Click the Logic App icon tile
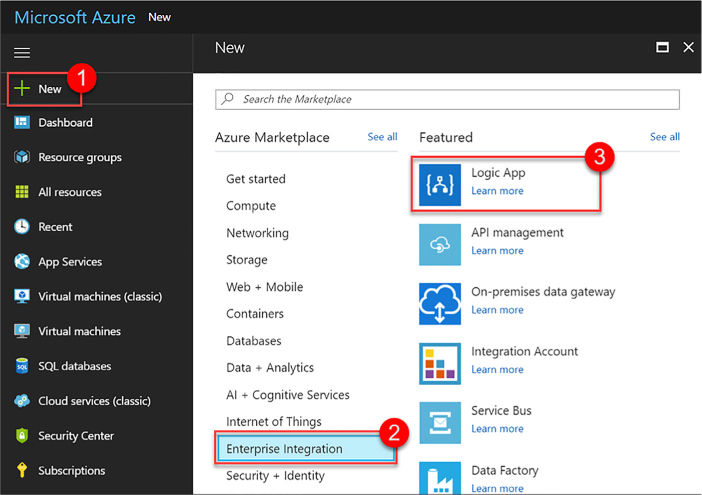Viewport: 702px width, 495px height. point(440,185)
